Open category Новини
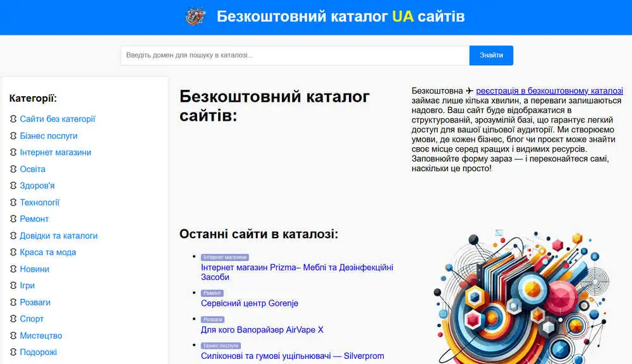The image size is (632, 364). pyautogui.click(x=34, y=269)
